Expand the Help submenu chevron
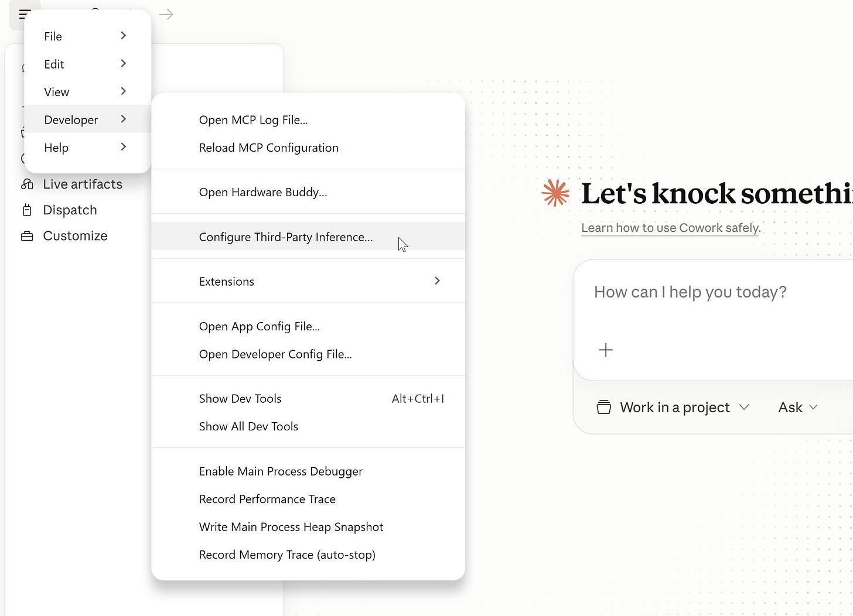The height and width of the screenshot is (616, 853). (x=123, y=147)
